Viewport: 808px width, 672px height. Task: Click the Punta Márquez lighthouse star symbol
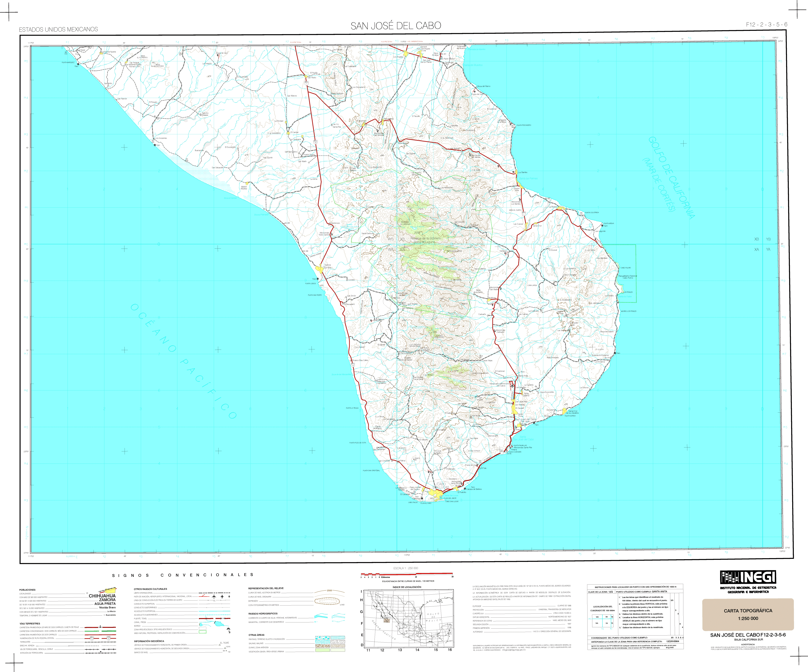click(x=78, y=64)
